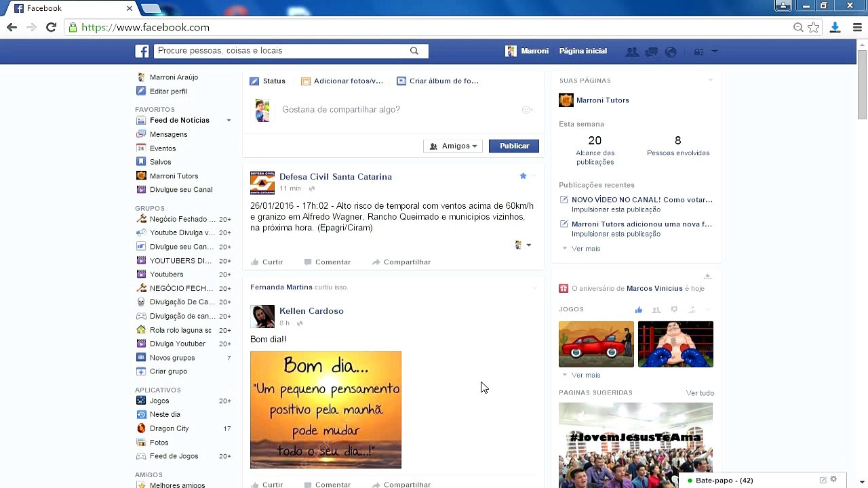Open the Amigos audience dropdown
This screenshot has width=868, height=488.
(454, 146)
